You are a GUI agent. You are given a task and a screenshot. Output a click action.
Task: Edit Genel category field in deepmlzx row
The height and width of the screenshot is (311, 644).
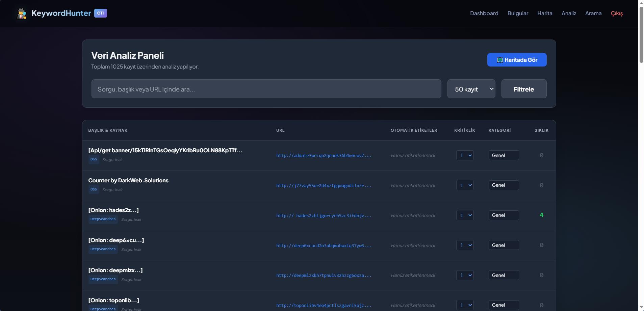[x=504, y=275]
